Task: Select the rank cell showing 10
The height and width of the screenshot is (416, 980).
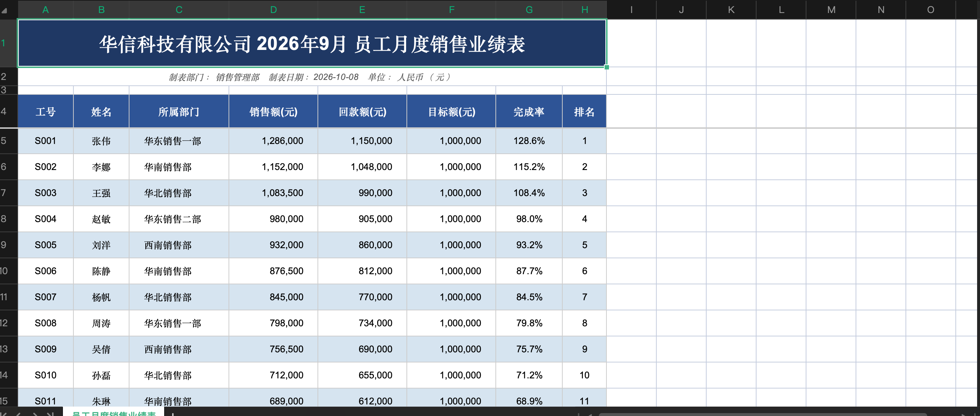Action: pyautogui.click(x=584, y=375)
